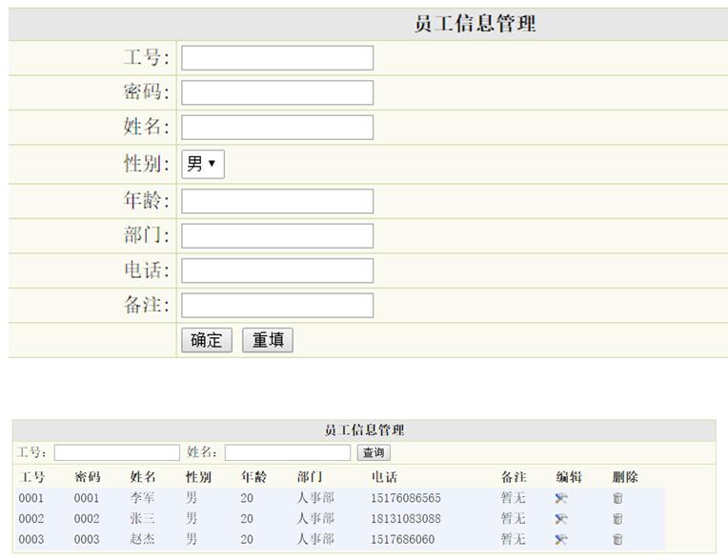Click the edit icon for employee 0002
Viewport: 728px width, 560px height.
click(x=561, y=519)
